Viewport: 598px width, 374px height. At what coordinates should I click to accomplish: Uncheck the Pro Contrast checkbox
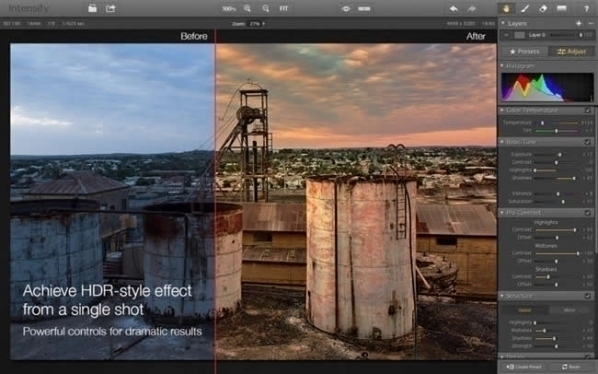pos(588,213)
